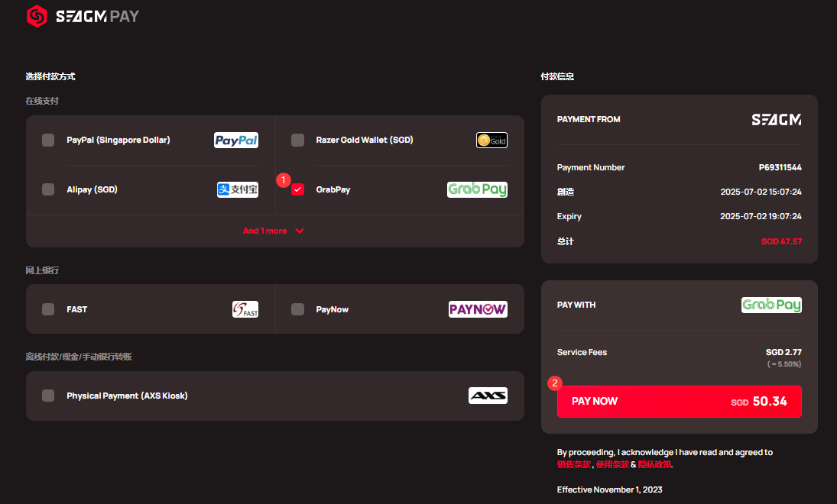
Task: Select the FAST checkbox
Action: click(48, 309)
